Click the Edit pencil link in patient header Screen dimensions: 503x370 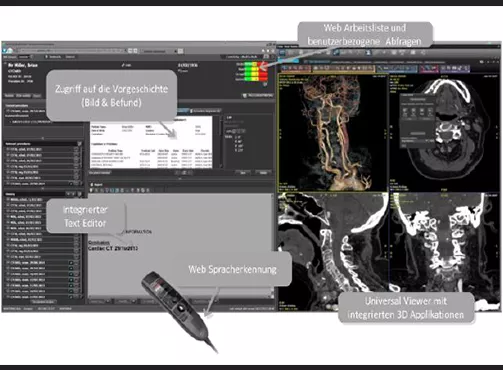pos(127,65)
